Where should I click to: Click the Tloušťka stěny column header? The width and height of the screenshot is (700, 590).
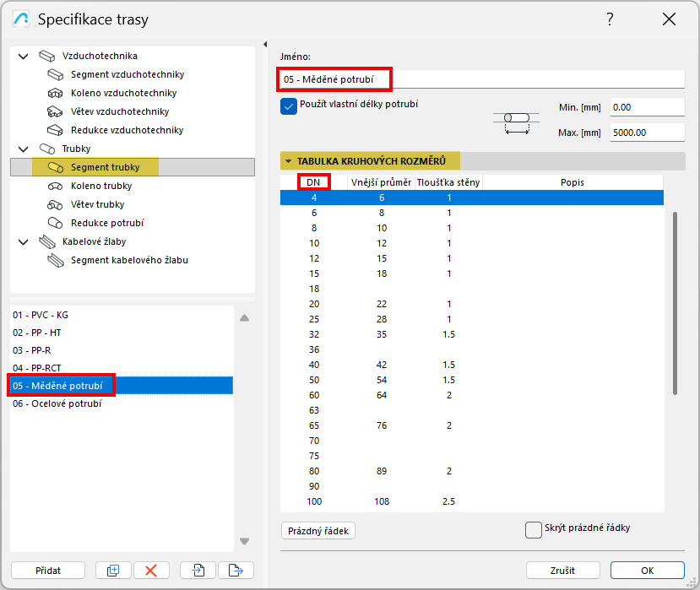(448, 182)
